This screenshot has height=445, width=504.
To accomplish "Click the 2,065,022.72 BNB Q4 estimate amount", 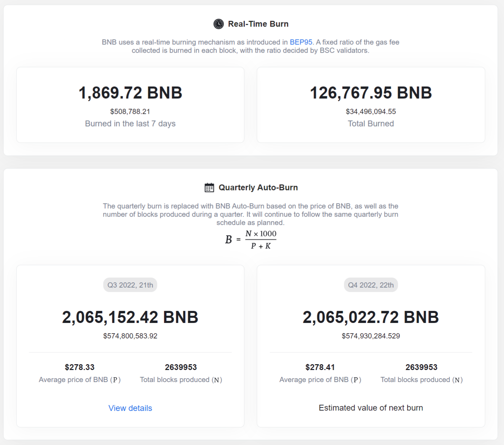I will point(371,317).
